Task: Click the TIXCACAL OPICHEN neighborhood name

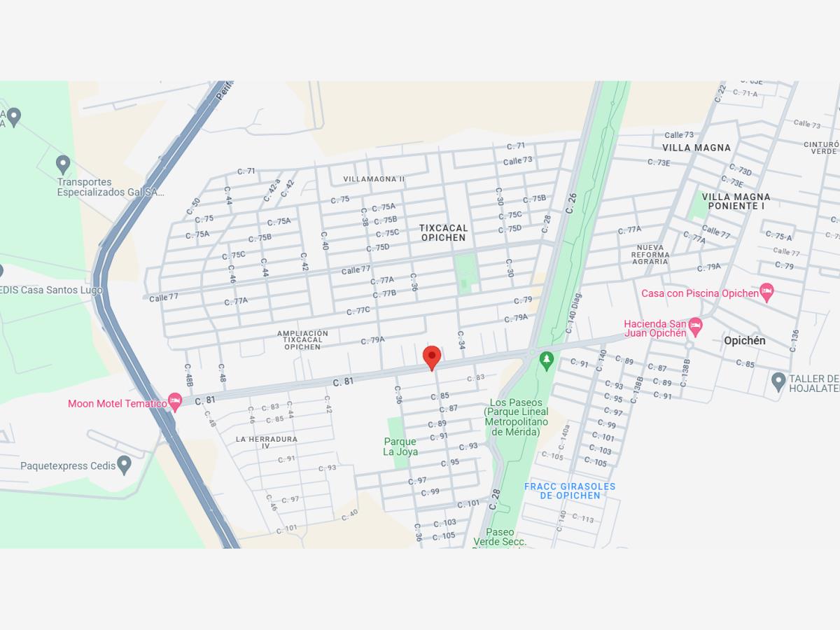Action: 443,233
